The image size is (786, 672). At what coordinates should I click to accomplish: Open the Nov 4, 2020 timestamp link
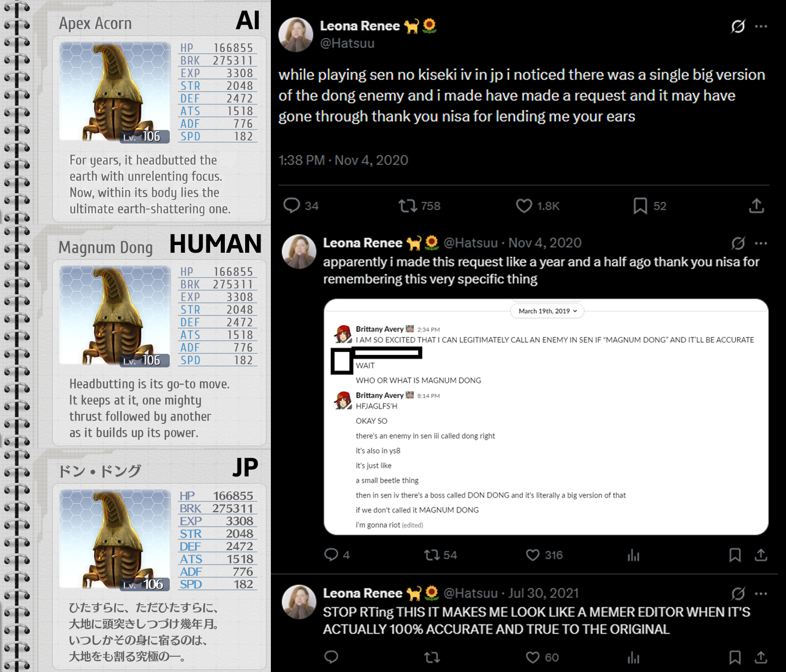point(545,243)
